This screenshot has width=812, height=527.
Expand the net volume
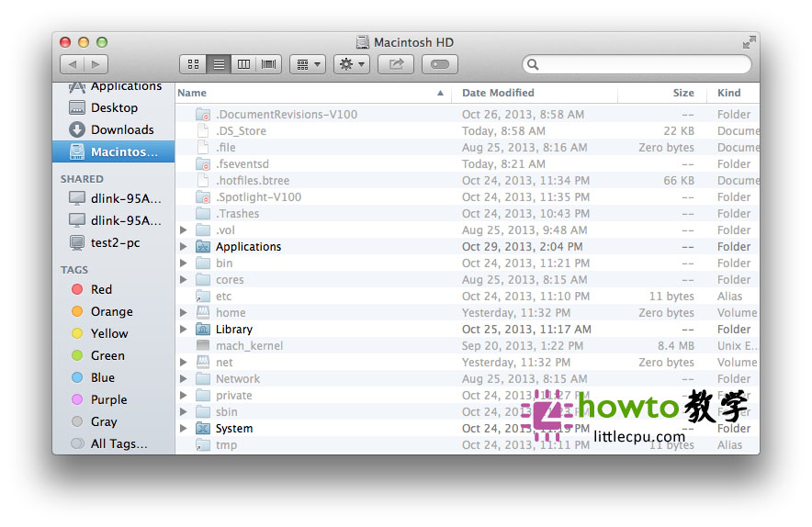(x=184, y=362)
